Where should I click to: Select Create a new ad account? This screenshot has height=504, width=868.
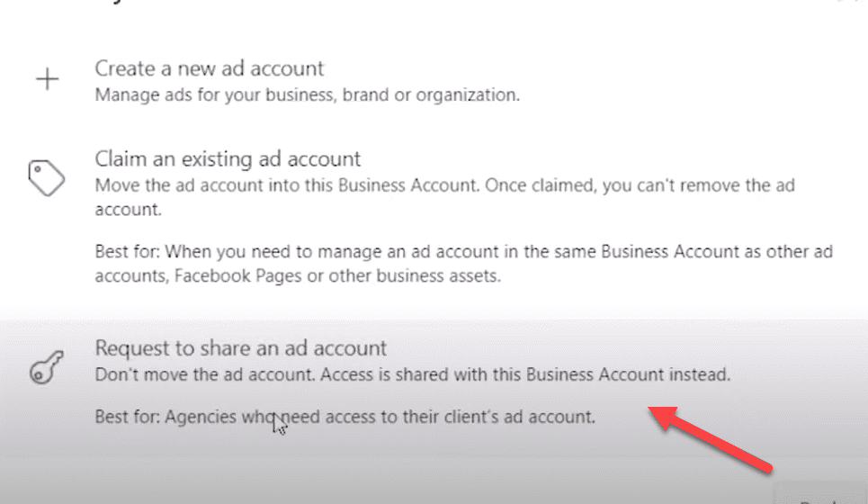click(x=210, y=68)
